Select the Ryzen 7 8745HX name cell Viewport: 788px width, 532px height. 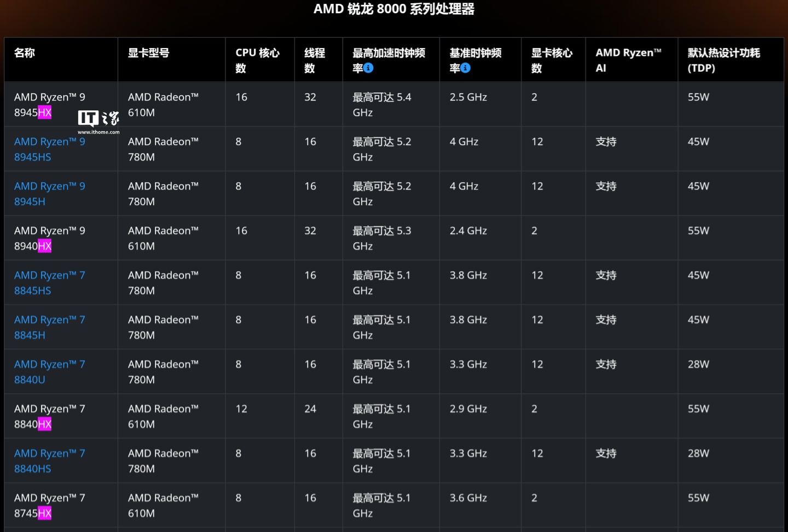(61, 505)
